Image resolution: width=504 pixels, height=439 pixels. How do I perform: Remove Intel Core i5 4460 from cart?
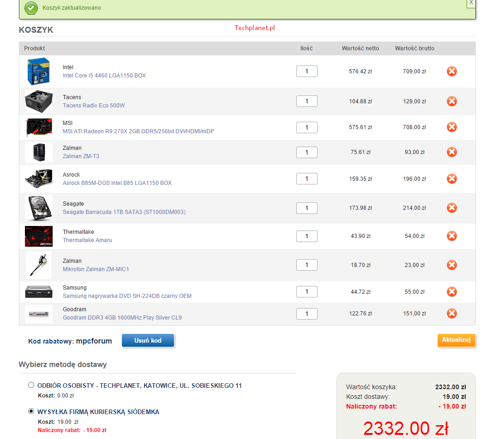(x=451, y=71)
